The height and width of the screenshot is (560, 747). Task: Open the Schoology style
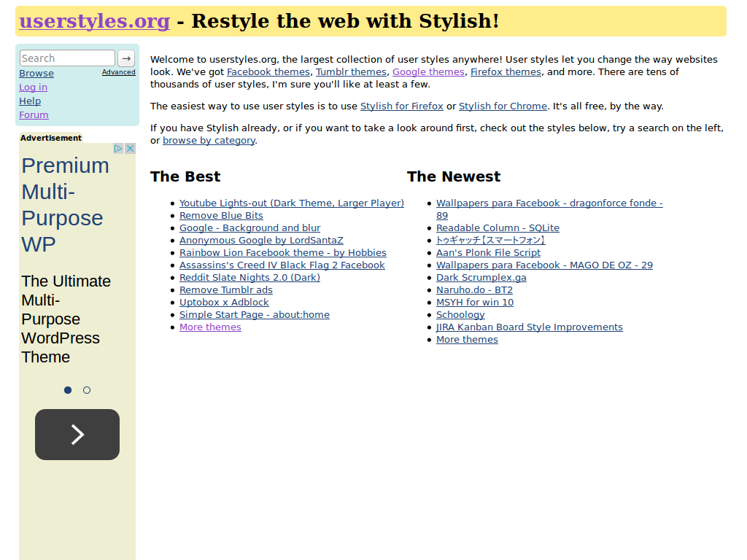tap(460, 315)
